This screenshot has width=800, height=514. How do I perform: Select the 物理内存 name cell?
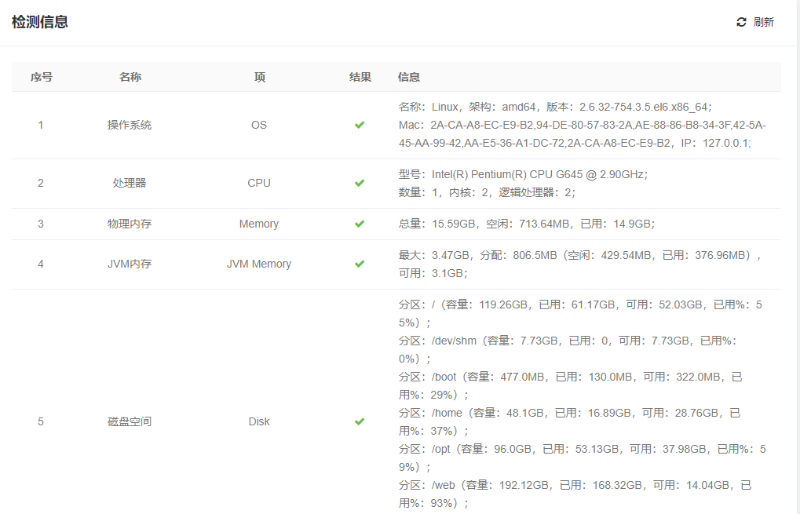(x=130, y=224)
